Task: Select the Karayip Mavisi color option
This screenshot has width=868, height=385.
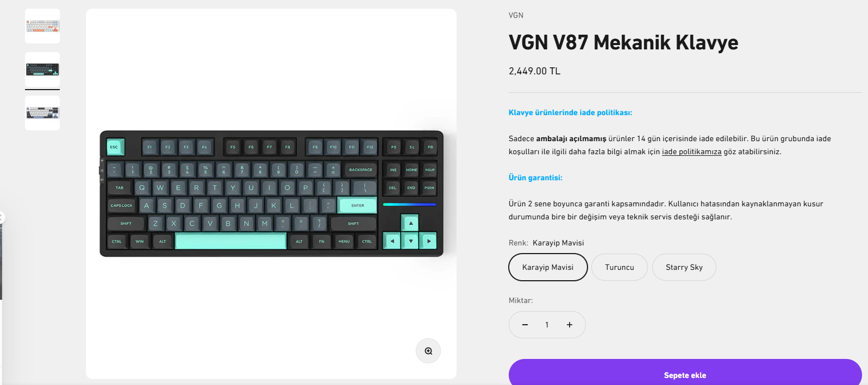Action: 548,267
